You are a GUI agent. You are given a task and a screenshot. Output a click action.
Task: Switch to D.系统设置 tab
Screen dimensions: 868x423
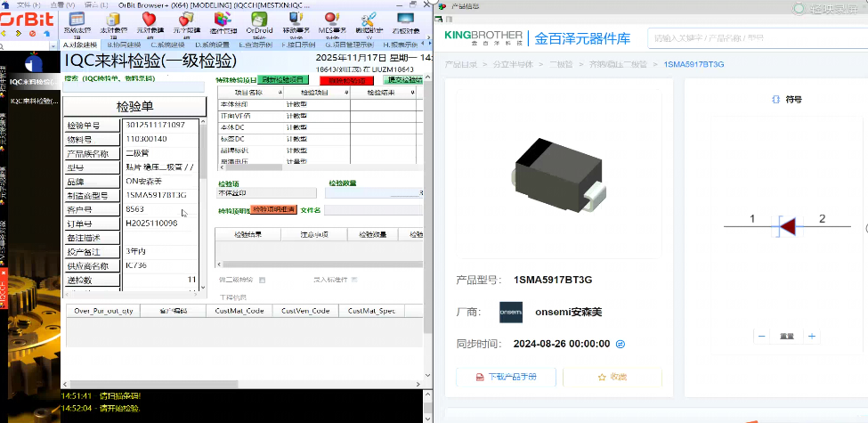pos(213,45)
